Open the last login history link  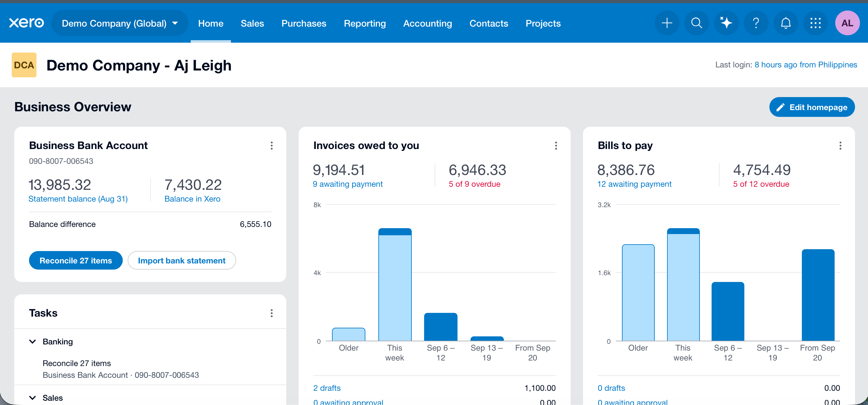point(806,65)
